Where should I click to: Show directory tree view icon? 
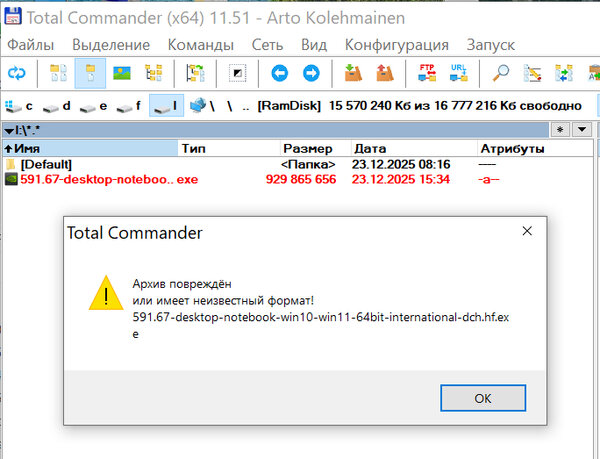click(x=153, y=73)
